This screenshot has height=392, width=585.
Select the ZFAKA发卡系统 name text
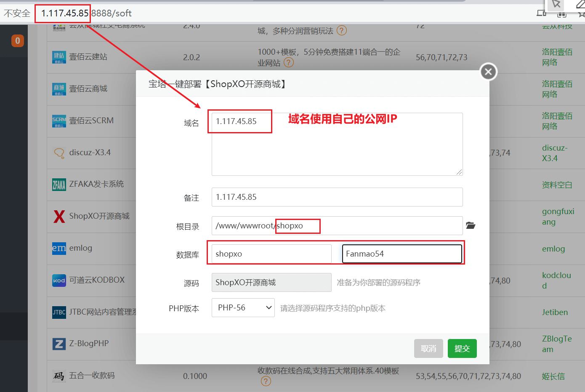click(x=96, y=184)
